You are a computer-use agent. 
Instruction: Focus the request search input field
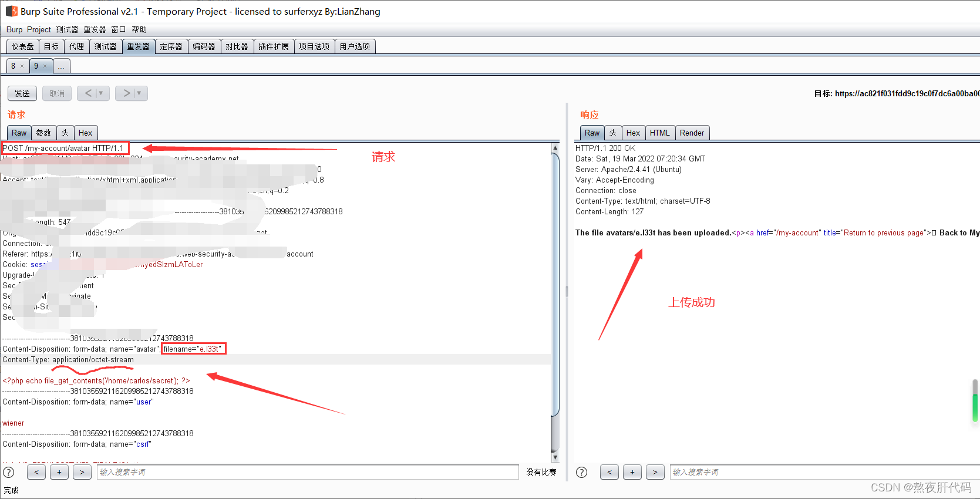click(308, 472)
